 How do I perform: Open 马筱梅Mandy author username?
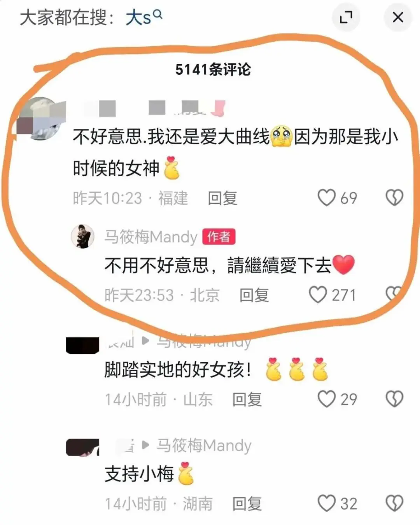(151, 237)
